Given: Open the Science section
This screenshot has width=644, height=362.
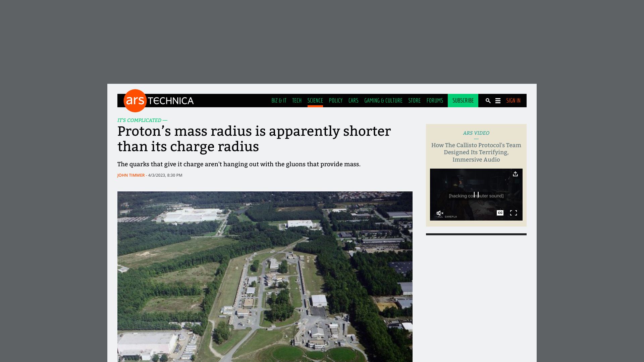Looking at the screenshot, I should [315, 101].
